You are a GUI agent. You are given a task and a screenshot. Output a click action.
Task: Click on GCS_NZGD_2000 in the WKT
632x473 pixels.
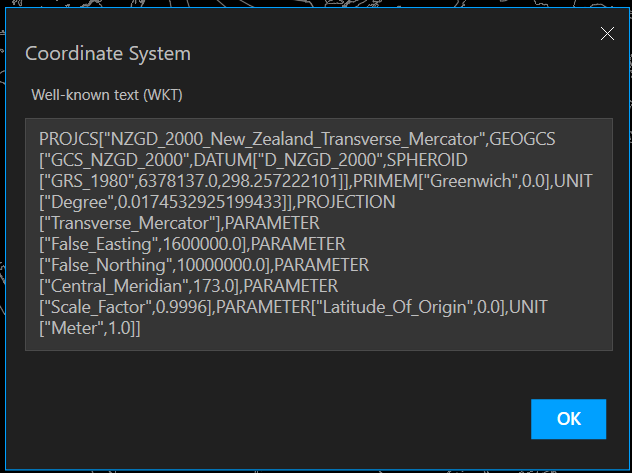102,159
